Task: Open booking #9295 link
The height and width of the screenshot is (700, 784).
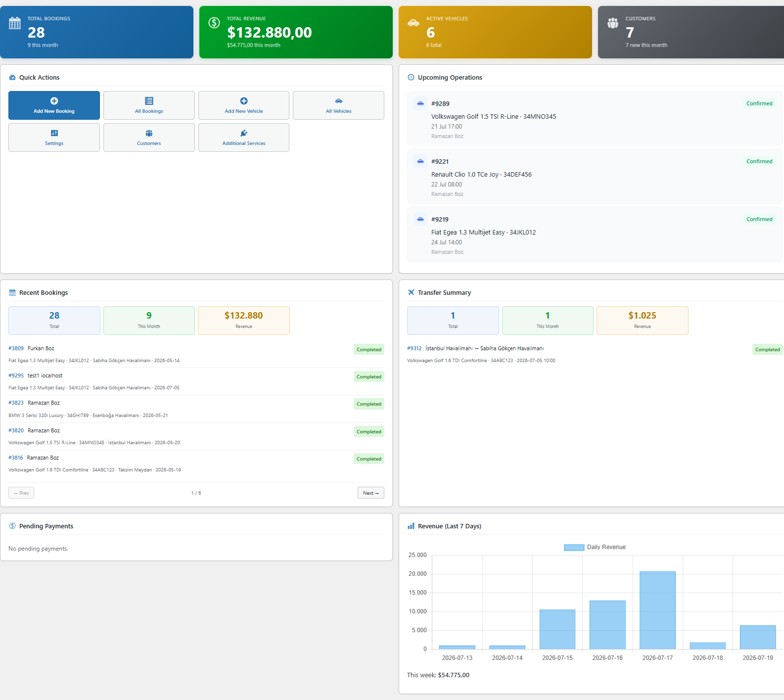Action: 16,375
